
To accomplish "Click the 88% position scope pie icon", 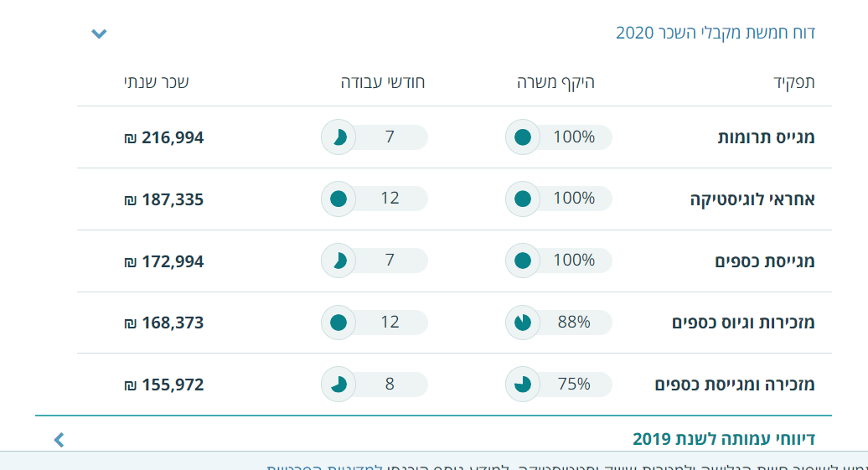I will pos(522,323).
